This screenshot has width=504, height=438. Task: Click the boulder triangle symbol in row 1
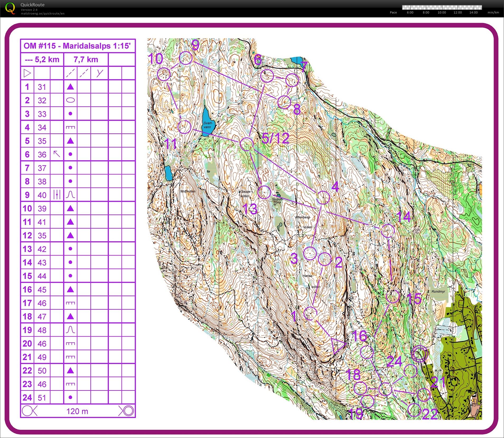pos(70,87)
